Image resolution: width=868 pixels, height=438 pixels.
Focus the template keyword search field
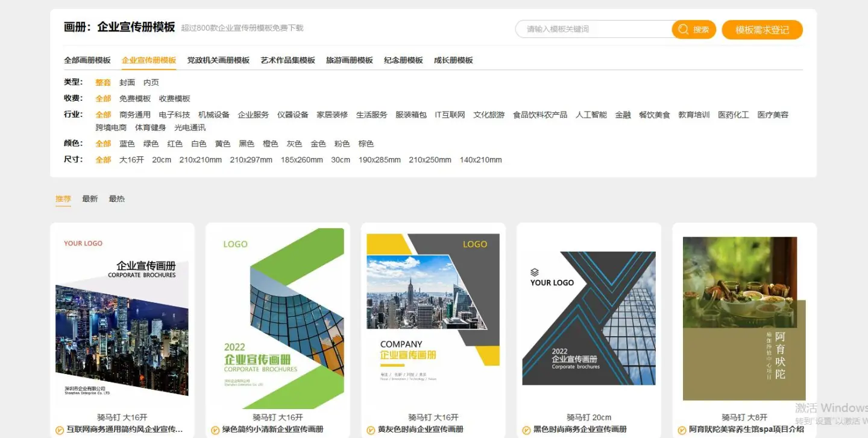594,29
